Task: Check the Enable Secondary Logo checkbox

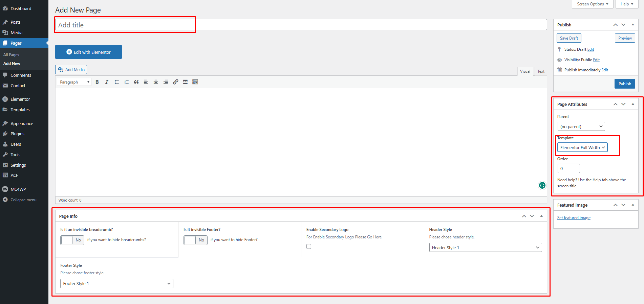Action: coord(309,247)
